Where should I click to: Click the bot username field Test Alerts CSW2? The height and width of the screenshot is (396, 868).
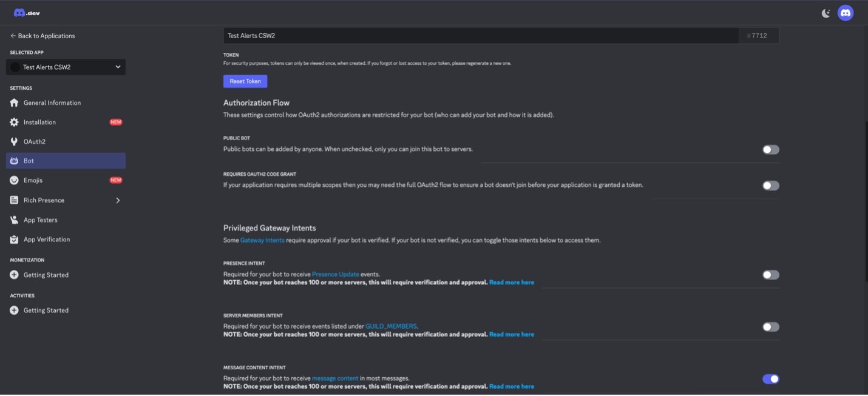click(x=481, y=36)
